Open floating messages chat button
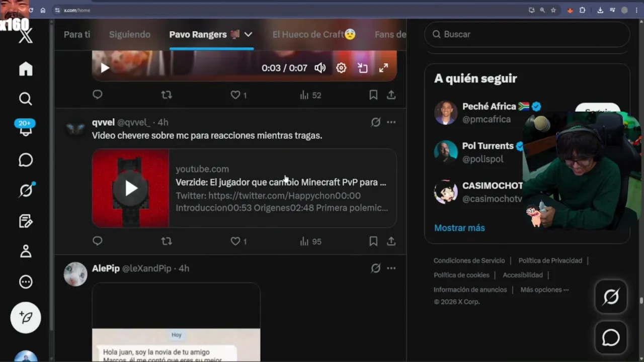Screen dimensions: 644x362 611,338
